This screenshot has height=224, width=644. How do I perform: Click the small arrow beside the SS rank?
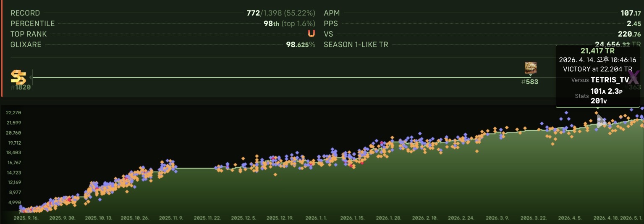point(31,77)
